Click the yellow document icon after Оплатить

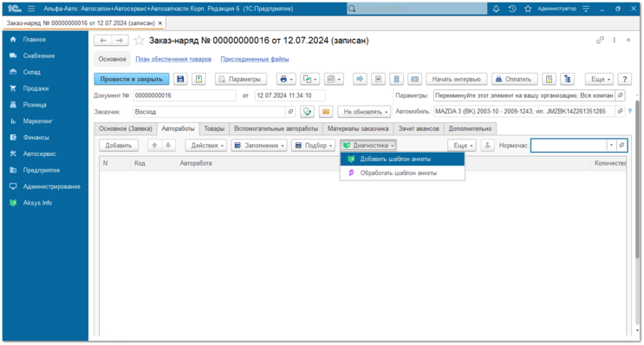pyautogui.click(x=550, y=79)
